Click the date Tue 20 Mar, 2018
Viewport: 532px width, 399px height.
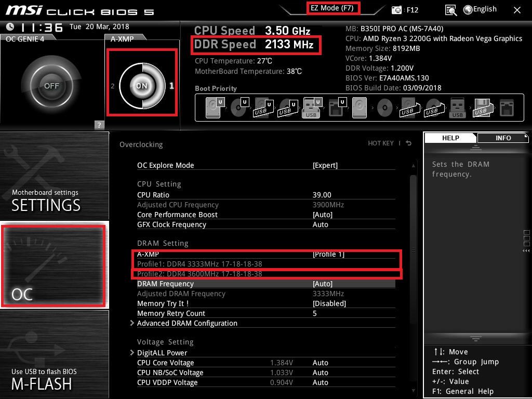[x=99, y=26]
